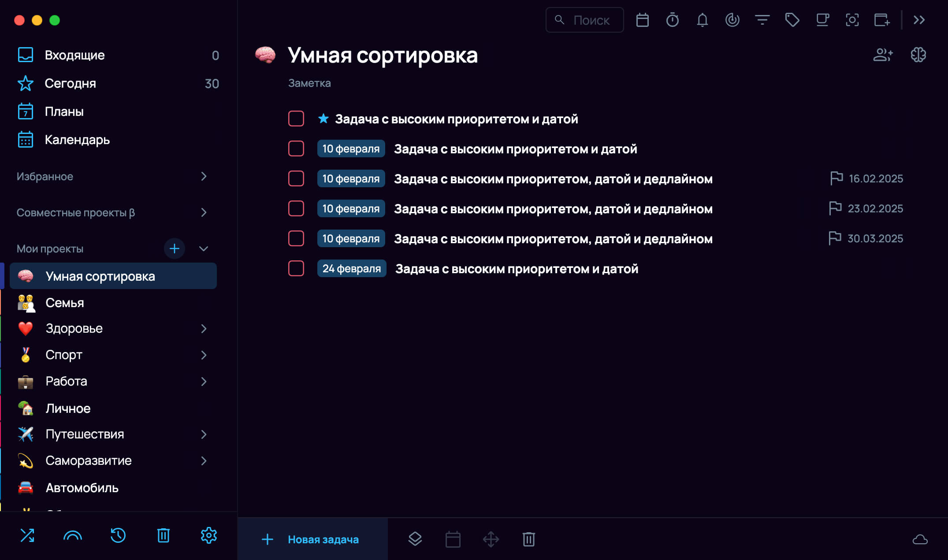Open the filter lines icon

click(x=762, y=20)
